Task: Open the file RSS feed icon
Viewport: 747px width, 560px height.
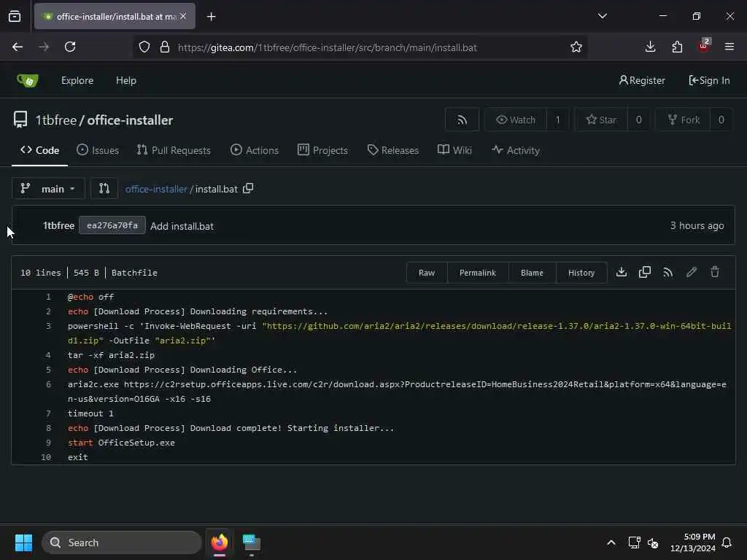Action: tap(668, 273)
